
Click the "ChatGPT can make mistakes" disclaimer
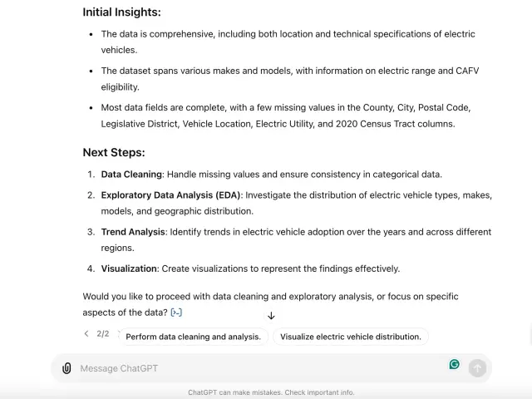[x=271, y=392]
